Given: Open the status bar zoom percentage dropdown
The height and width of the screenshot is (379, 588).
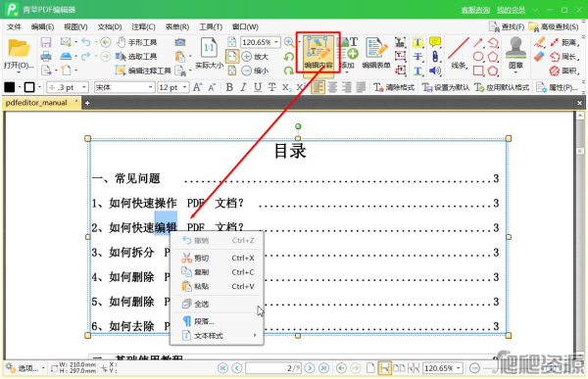Looking at the screenshot, I should pyautogui.click(x=459, y=368).
